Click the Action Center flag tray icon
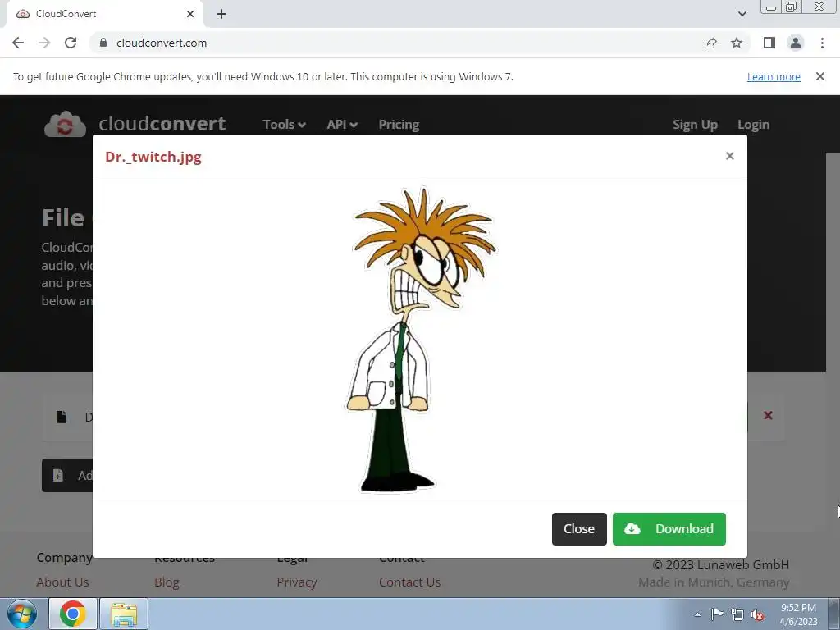Screen dimensions: 840x630 point(717,614)
